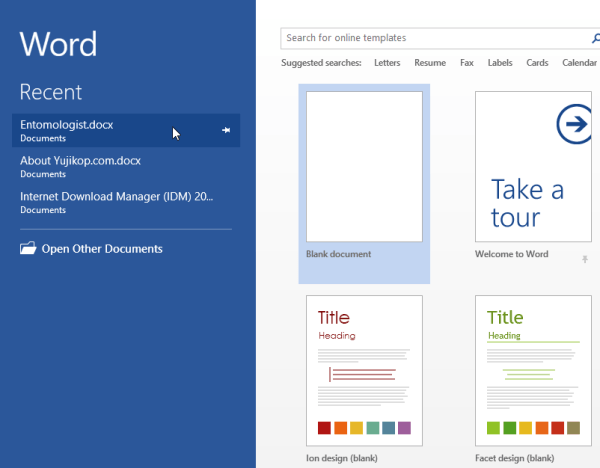Click the Facet design (blank) label
This screenshot has height=468, width=600.
point(515,458)
